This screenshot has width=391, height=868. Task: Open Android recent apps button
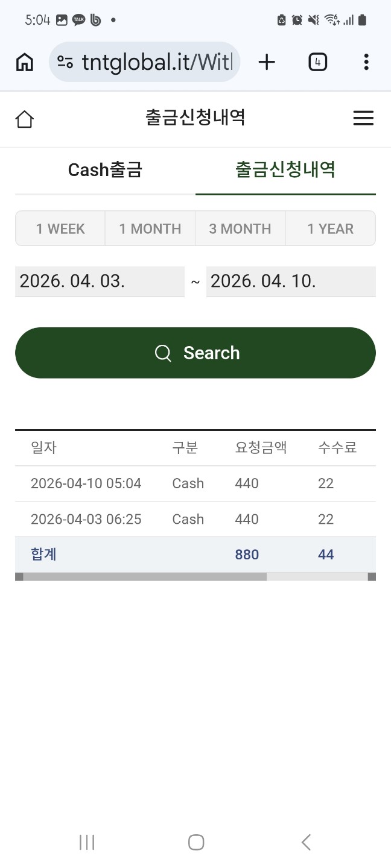pyautogui.click(x=87, y=842)
